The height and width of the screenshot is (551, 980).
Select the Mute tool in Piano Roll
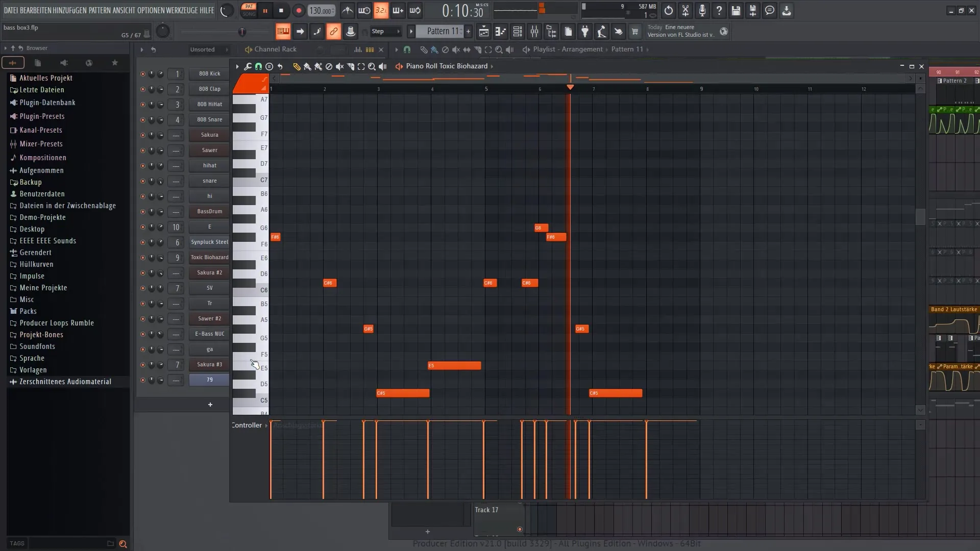pos(339,66)
